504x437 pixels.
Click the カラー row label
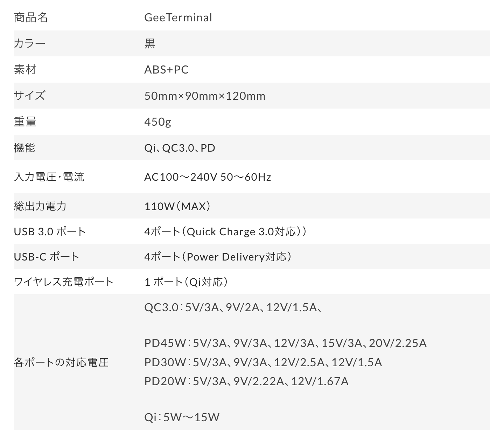coord(30,43)
